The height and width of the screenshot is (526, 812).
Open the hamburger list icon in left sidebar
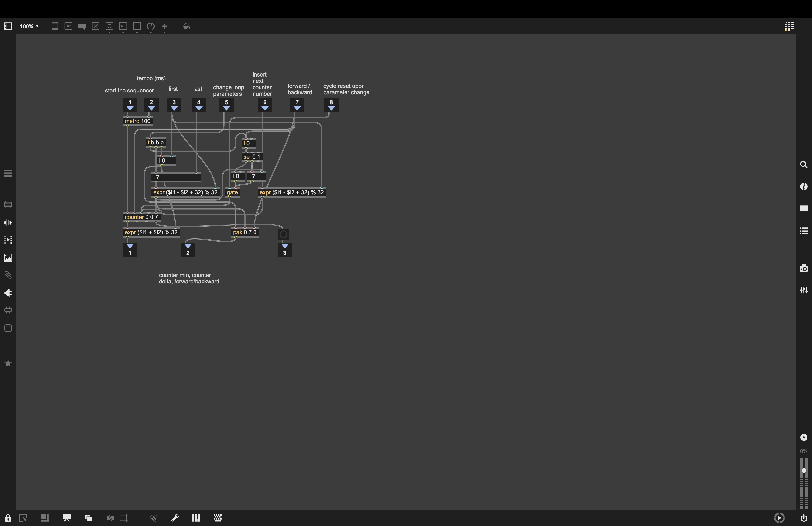tap(8, 173)
